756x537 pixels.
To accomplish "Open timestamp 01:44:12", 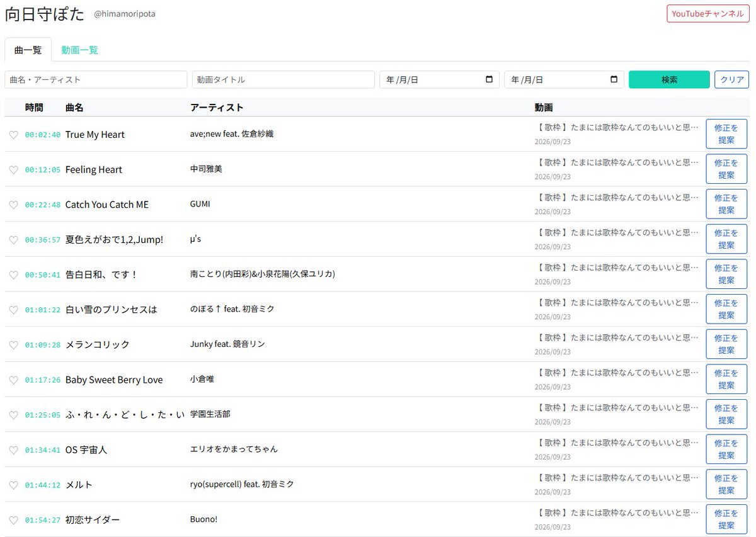I will (43, 485).
